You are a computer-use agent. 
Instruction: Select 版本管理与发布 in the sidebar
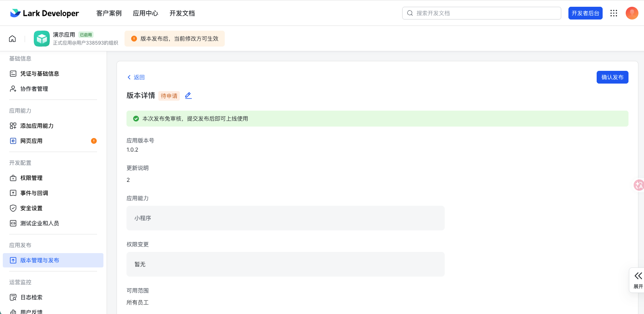pyautogui.click(x=39, y=260)
